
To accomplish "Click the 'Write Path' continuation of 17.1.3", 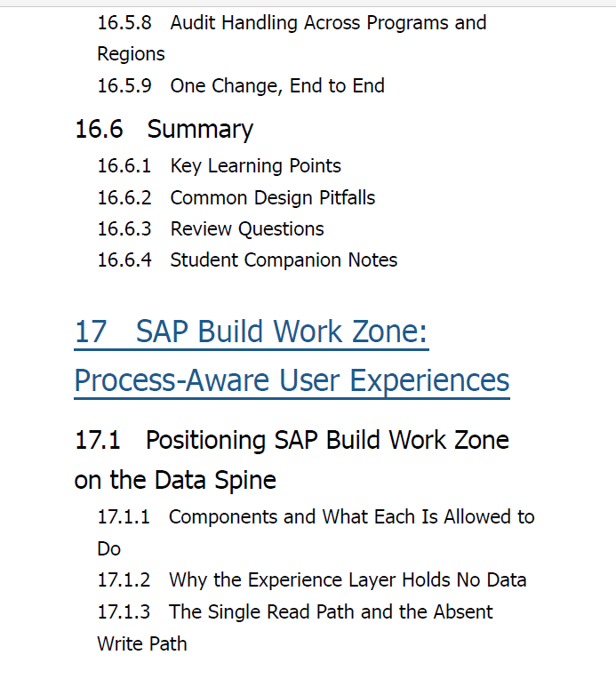I will 142,643.
